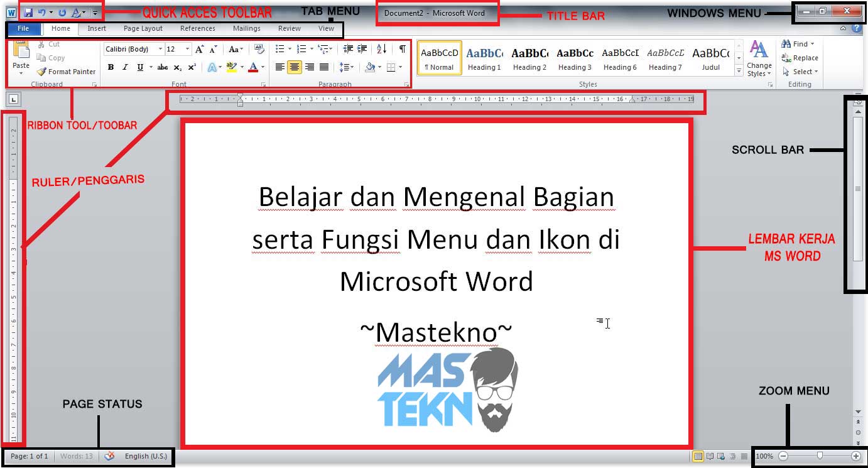Click Words: 13 to open word count
This screenshot has width=868, height=468.
pyautogui.click(x=76, y=456)
